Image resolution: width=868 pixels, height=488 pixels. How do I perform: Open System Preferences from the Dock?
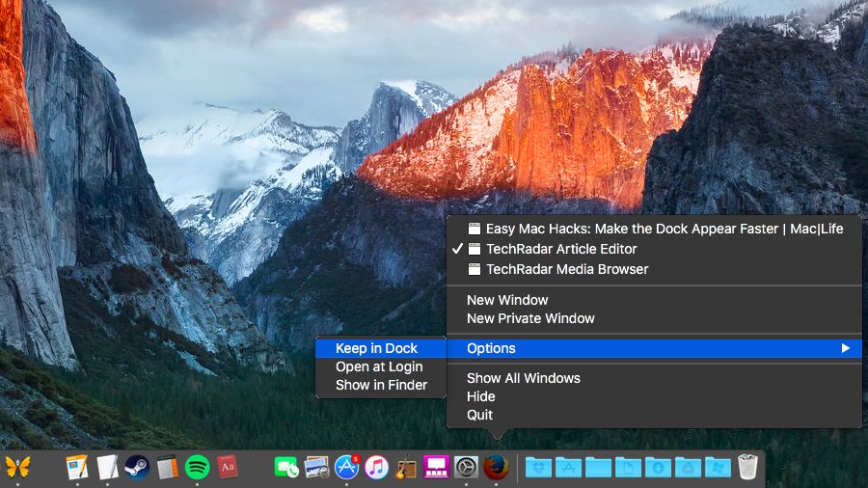coord(466,468)
